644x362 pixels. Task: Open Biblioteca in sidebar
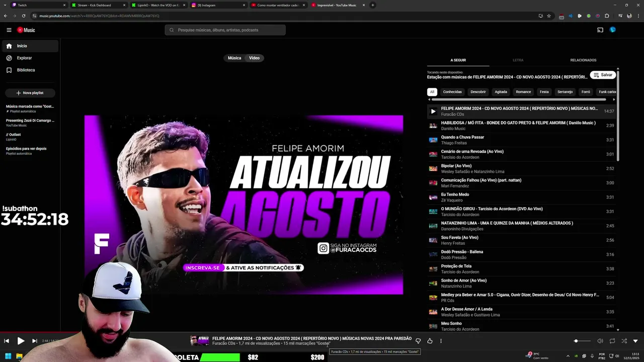point(30,70)
